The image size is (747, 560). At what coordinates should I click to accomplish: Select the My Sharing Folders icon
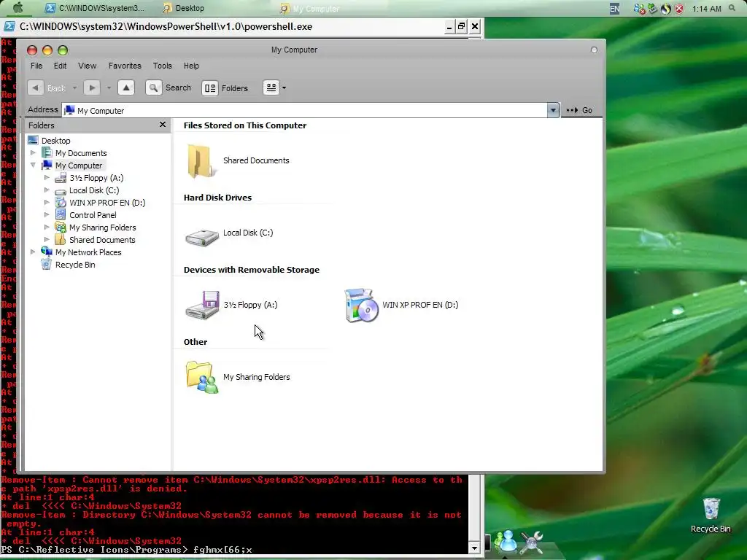coord(202,377)
